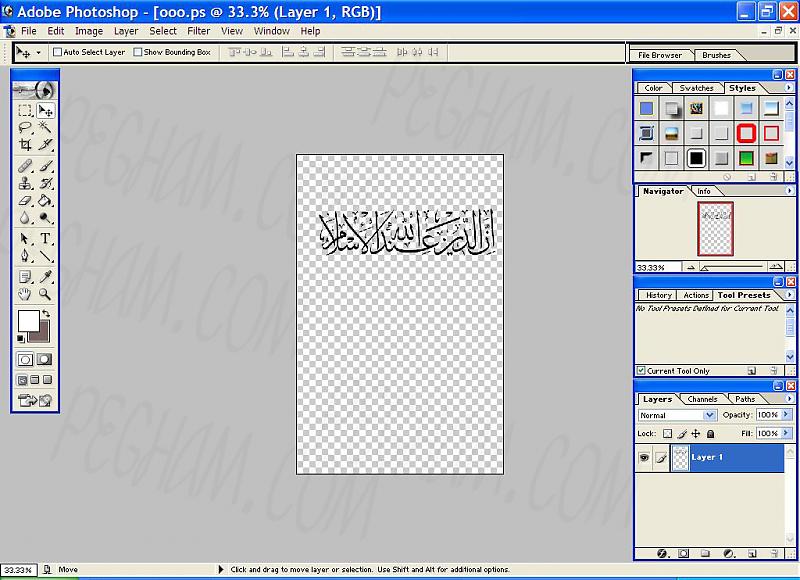Select the Eyedropper tool

45,276
